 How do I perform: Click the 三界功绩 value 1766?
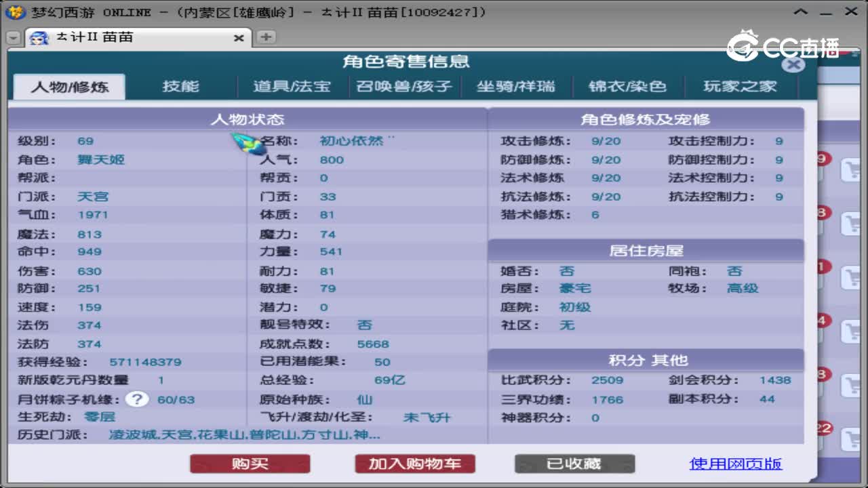[607, 399]
